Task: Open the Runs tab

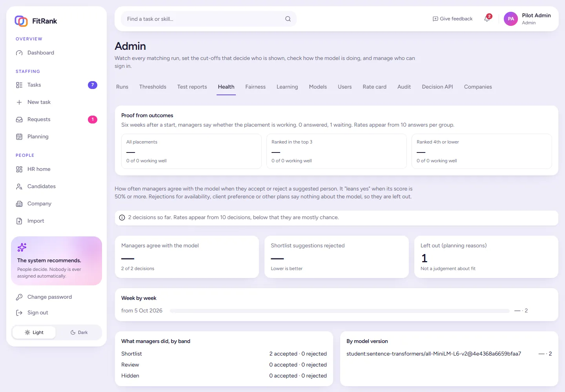Action: point(122,87)
